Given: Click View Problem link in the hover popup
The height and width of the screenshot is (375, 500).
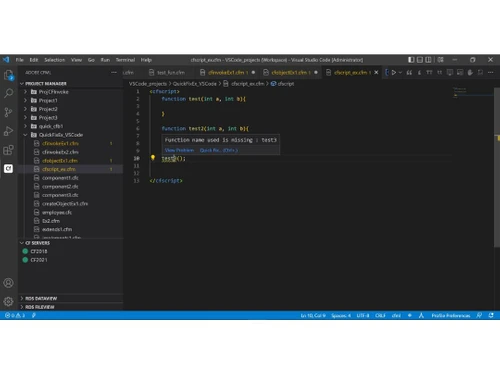Looking at the screenshot, I should click(179, 150).
